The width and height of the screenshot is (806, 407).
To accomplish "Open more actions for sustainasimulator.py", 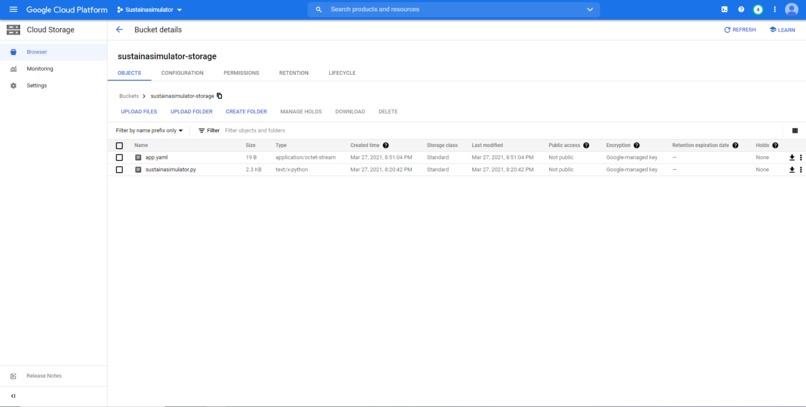I will coord(800,170).
